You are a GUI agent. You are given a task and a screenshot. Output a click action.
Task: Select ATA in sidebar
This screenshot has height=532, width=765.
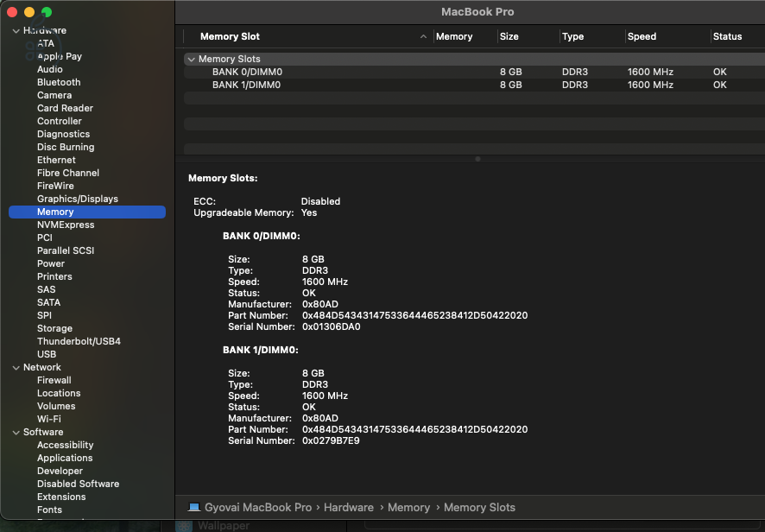[x=46, y=43]
